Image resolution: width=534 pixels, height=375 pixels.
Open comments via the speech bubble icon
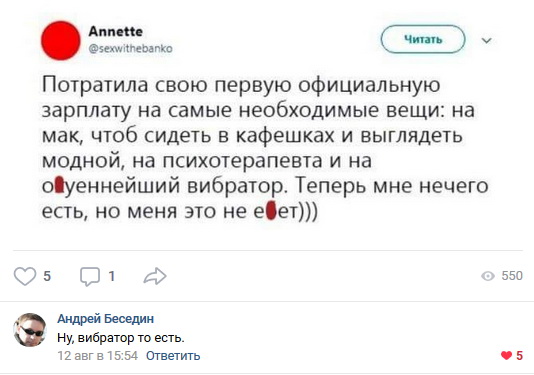(90, 276)
